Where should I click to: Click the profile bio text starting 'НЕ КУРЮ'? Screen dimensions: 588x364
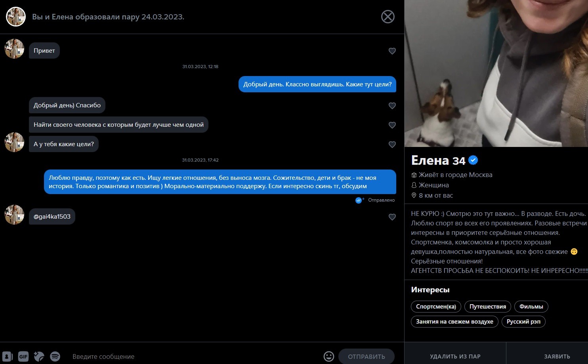pos(499,242)
